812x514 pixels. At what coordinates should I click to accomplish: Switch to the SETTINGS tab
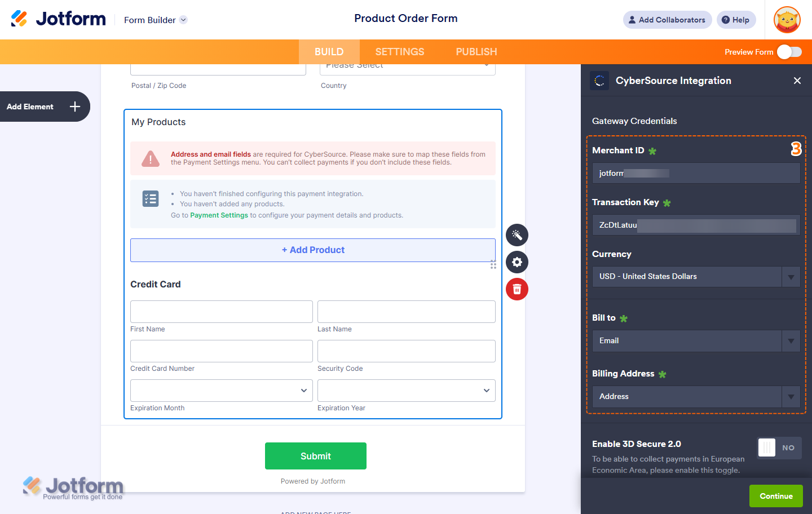pyautogui.click(x=400, y=52)
